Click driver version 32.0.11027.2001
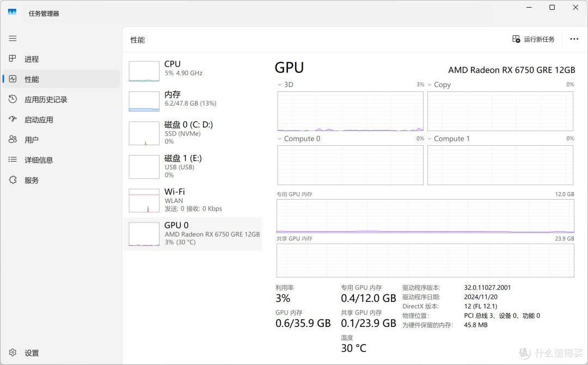This screenshot has height=365, width=588. 487,288
